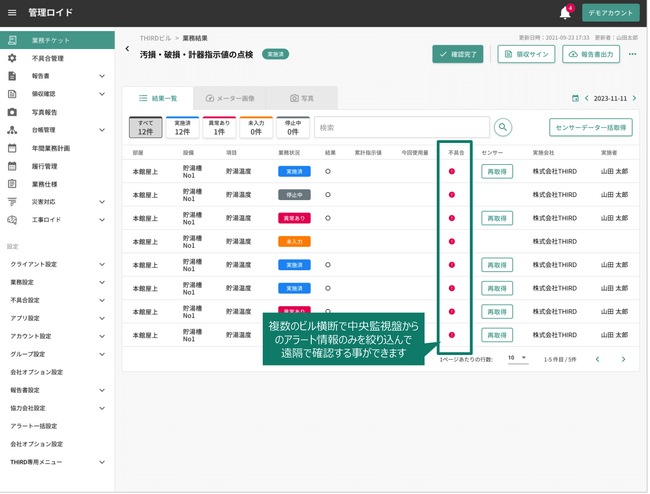
Task: Expand the 災害対応 sidebar menu
Action: coord(102,202)
